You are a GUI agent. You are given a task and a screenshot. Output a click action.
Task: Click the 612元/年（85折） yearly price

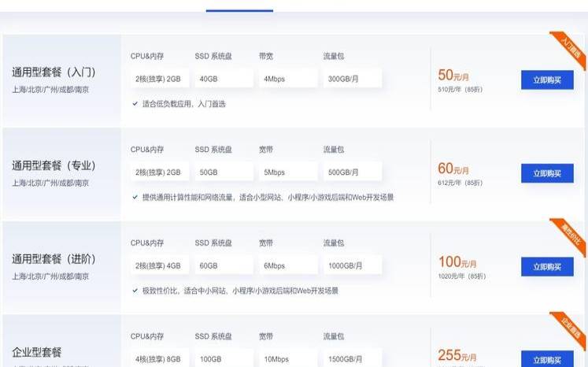click(460, 183)
